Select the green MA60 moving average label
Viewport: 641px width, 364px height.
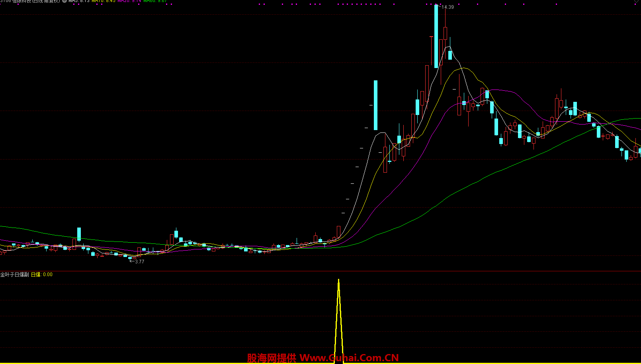(x=155, y=1)
